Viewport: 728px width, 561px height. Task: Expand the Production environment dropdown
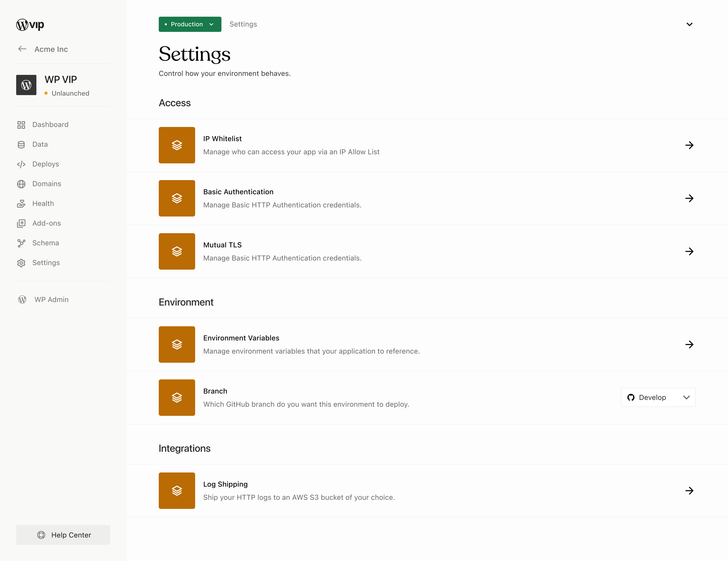click(190, 24)
